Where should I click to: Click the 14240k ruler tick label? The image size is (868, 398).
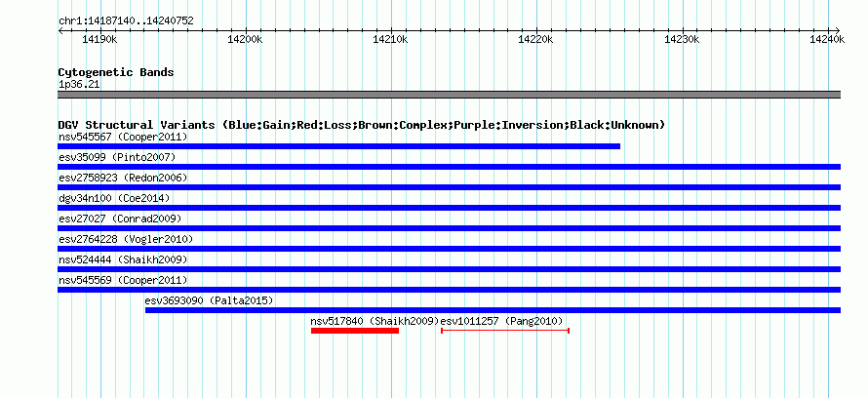click(x=827, y=39)
